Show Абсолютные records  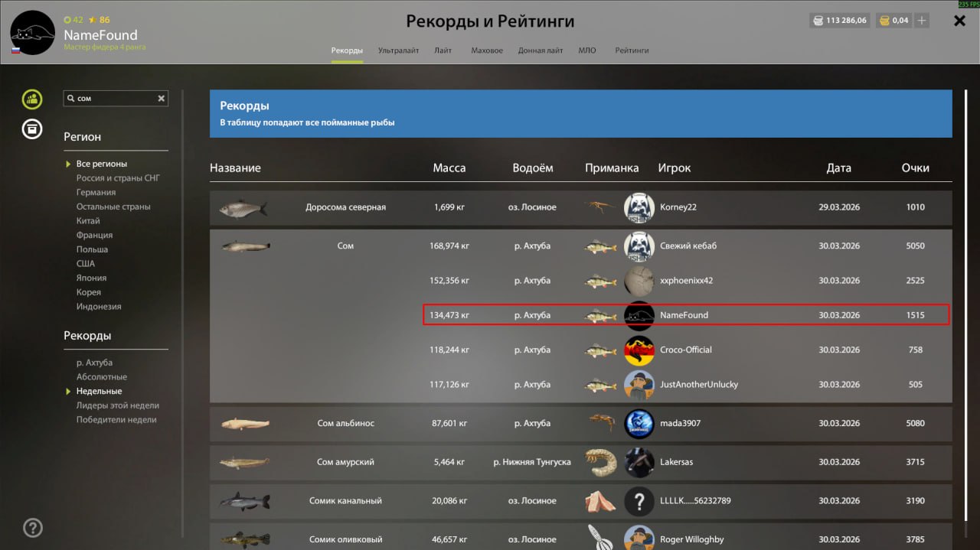click(x=102, y=377)
